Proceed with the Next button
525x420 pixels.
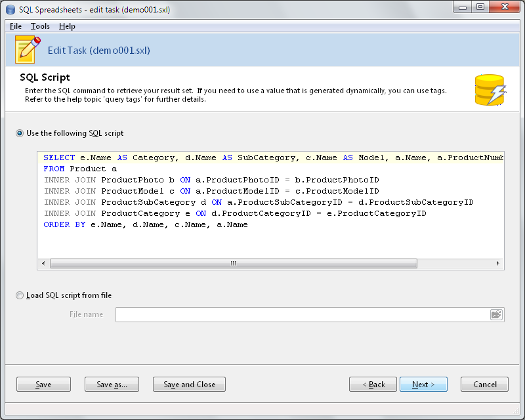click(423, 385)
